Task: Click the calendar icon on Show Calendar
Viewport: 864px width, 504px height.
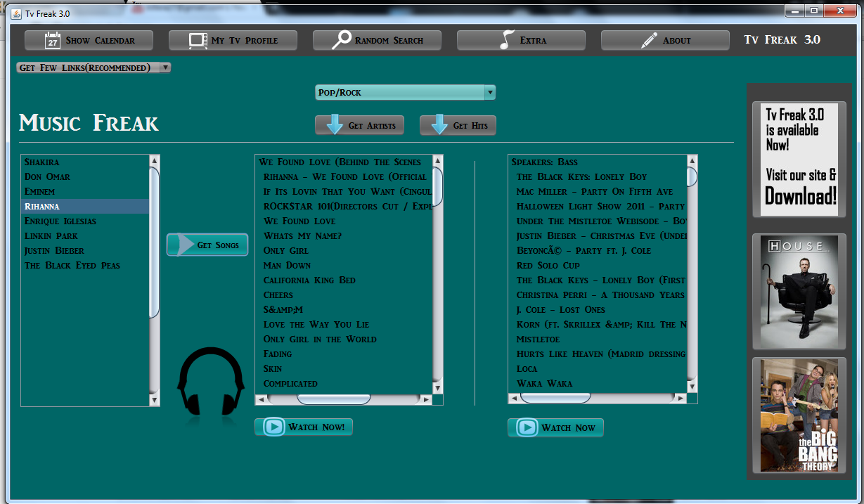Action: (x=53, y=40)
